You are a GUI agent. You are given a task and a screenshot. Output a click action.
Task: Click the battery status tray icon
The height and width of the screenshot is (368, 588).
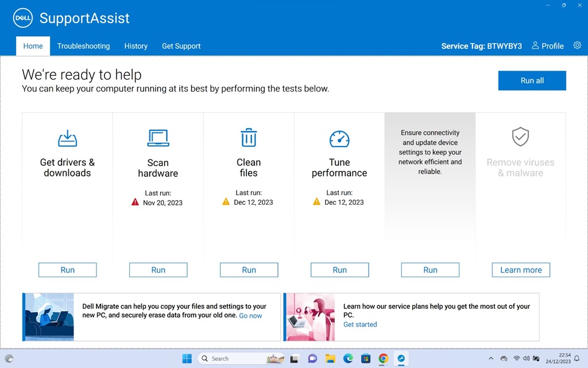[x=536, y=359]
